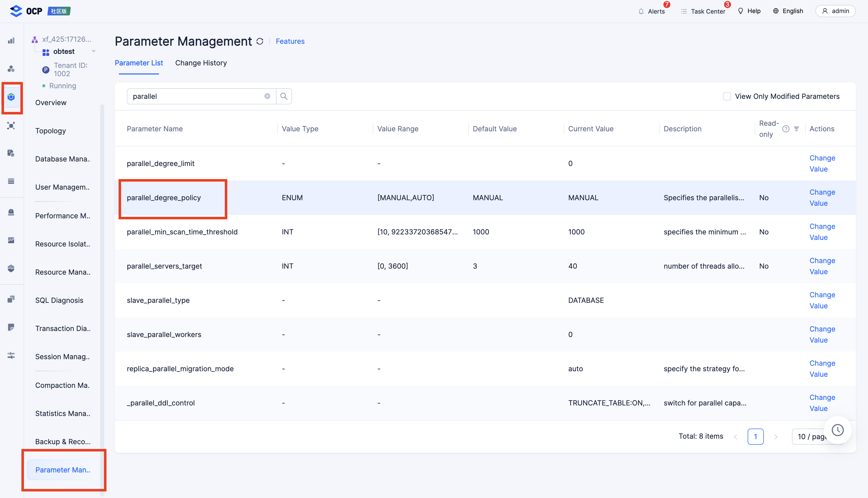
Task: Change Value for slave_parallel_type
Action: click(822, 300)
